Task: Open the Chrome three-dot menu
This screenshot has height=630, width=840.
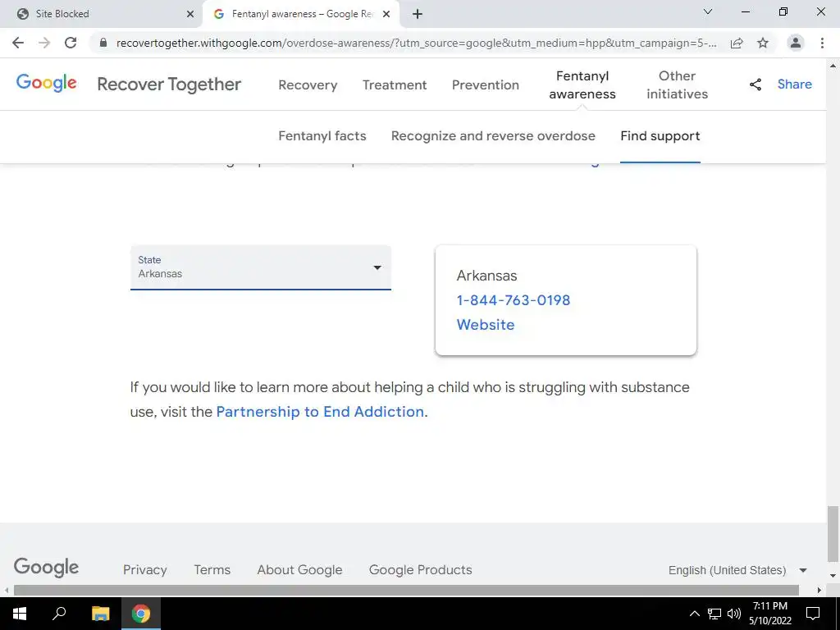Action: coord(822,43)
